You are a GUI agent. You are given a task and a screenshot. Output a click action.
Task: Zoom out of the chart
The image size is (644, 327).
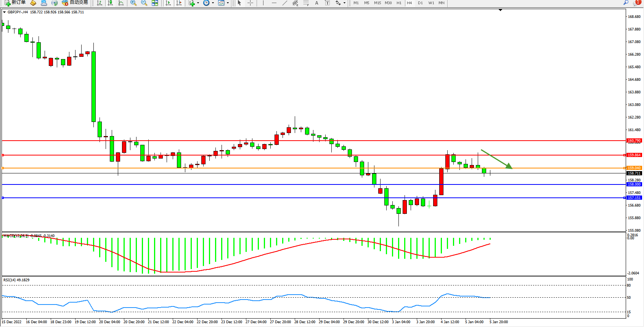click(x=144, y=3)
